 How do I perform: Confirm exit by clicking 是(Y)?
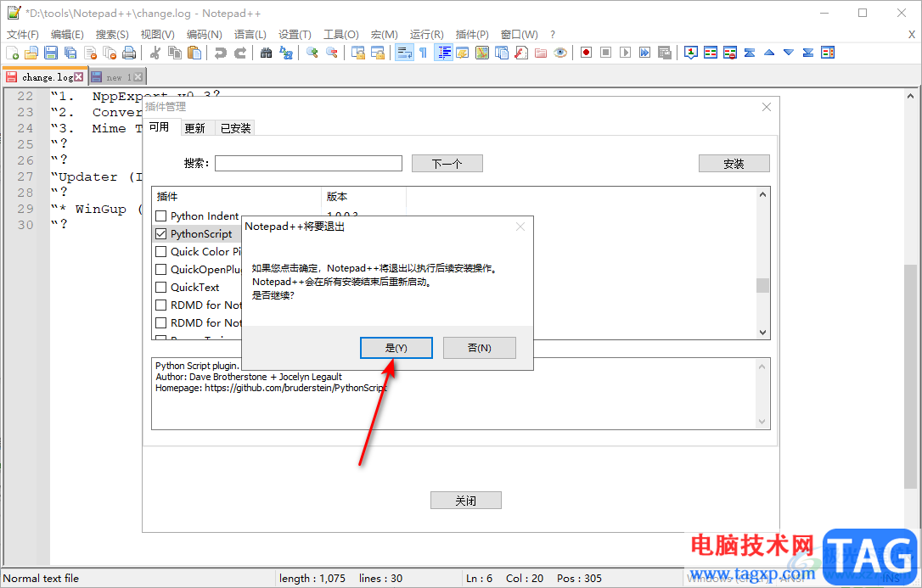396,348
